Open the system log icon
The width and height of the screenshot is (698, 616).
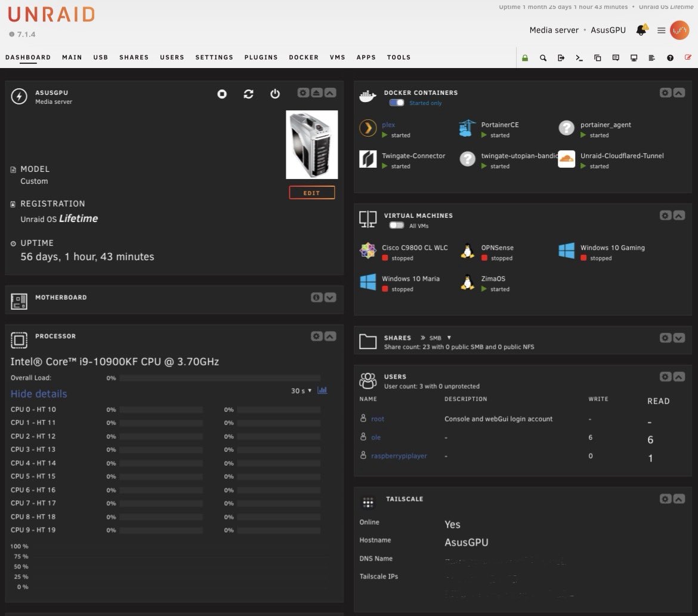pos(651,58)
